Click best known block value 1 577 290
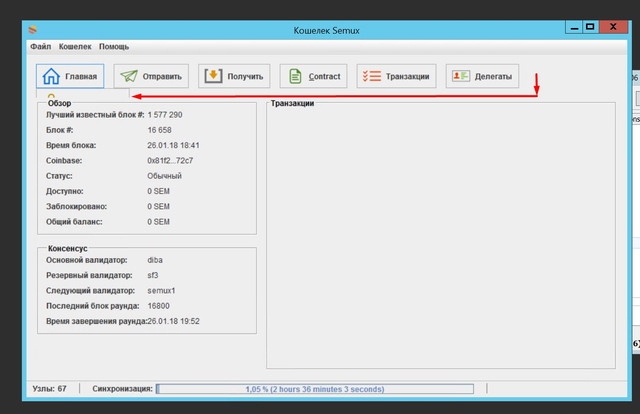This screenshot has width=640, height=414. pos(165,115)
